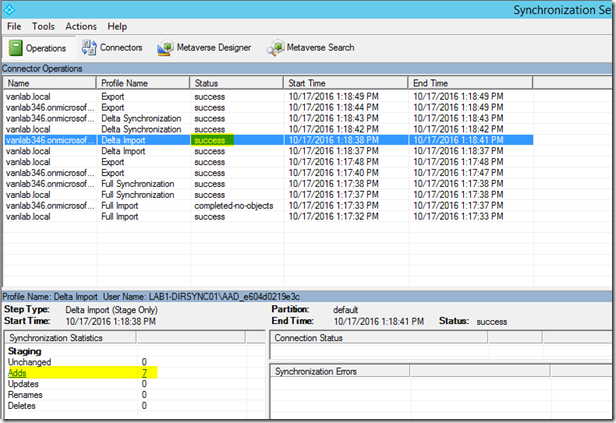Click the Adds count value 7

tap(145, 373)
